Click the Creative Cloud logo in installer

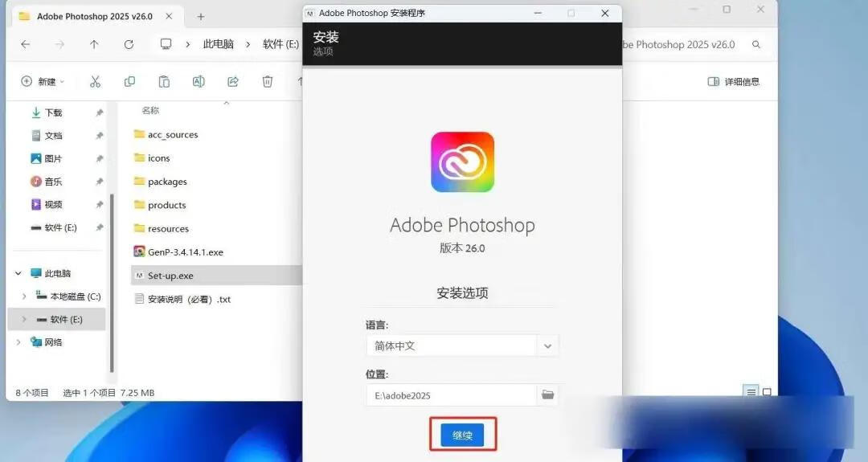click(462, 162)
